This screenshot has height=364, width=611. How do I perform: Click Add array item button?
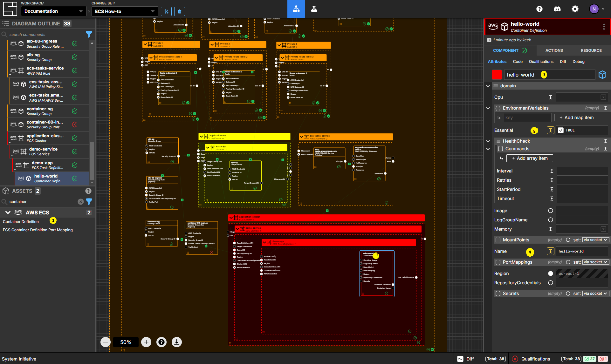(530, 158)
